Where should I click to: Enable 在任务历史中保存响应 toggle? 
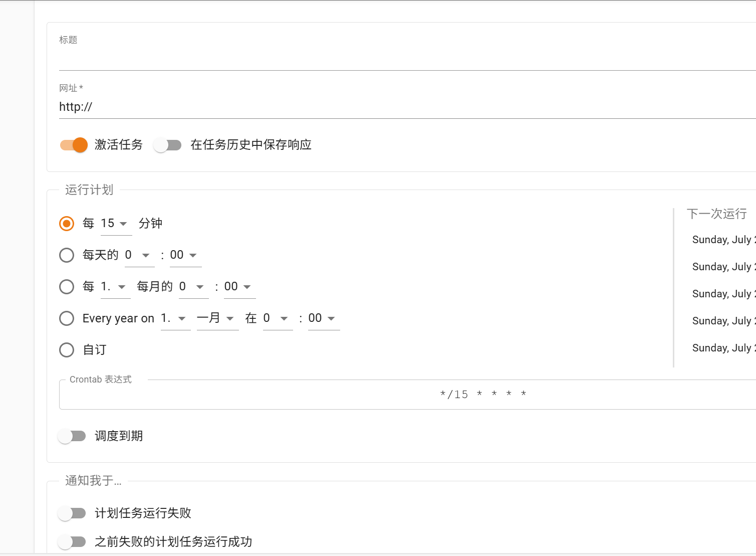[167, 145]
